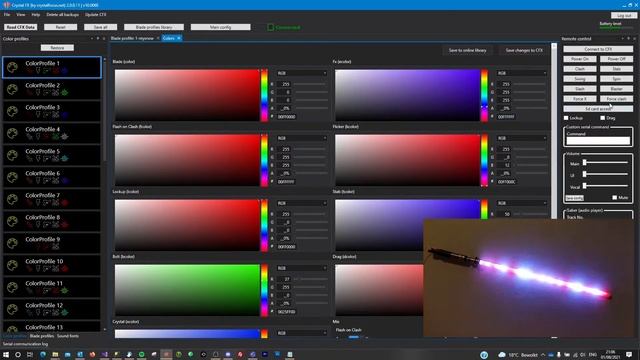The width and height of the screenshot is (640, 360).
Task: Click the palette icon beside ColorProfile 4
Action: 13,133
